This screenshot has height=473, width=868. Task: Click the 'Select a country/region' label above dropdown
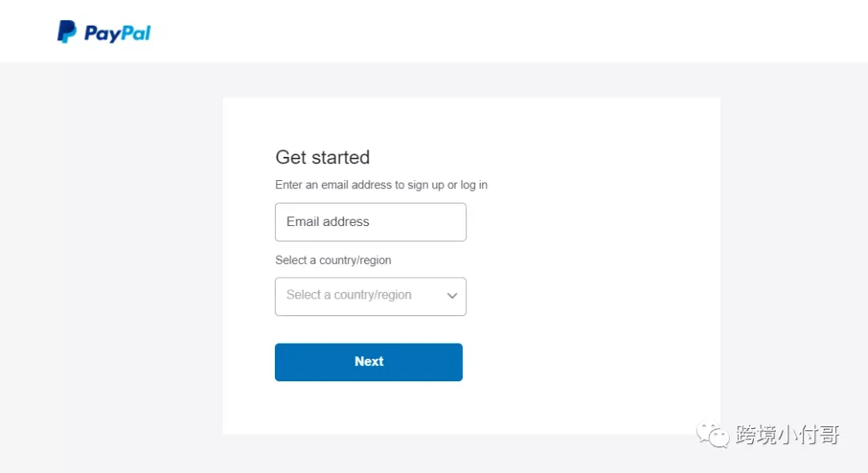click(334, 261)
